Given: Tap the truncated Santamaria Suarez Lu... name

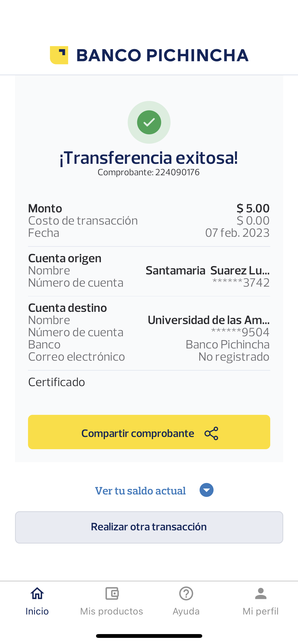Looking at the screenshot, I should pos(207,270).
